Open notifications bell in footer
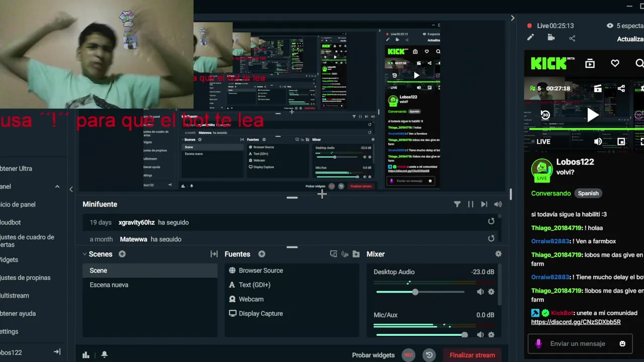 click(104, 355)
